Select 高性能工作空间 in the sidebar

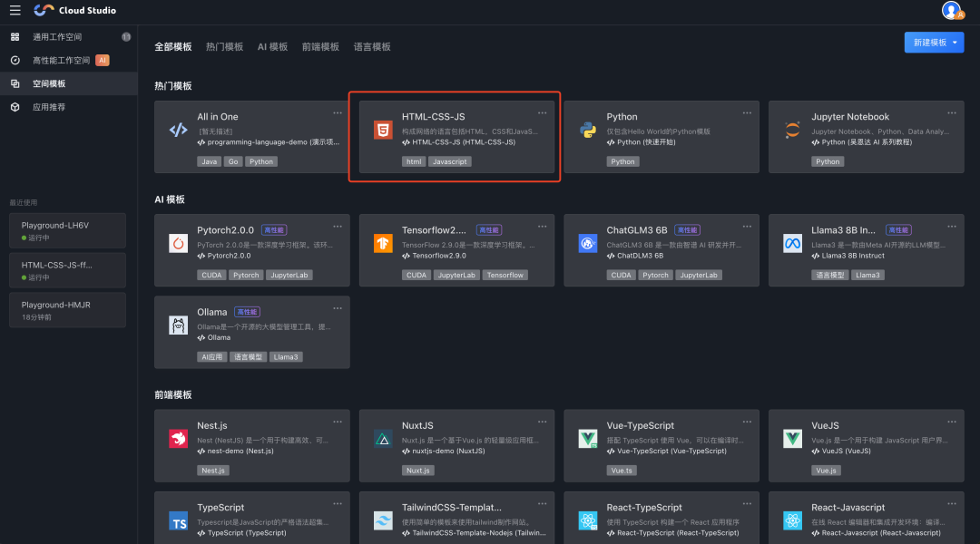click(69, 61)
